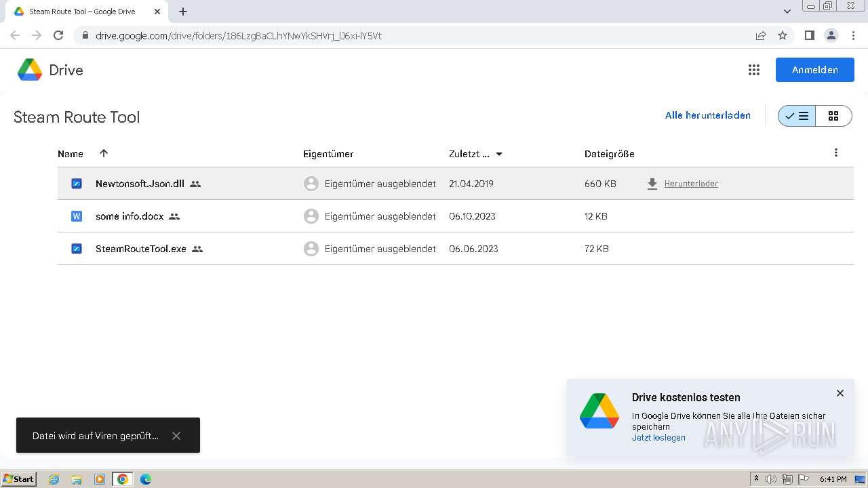Click owner avatar in Newtonsoft.Json.dll row
868x488 pixels.
coord(311,184)
